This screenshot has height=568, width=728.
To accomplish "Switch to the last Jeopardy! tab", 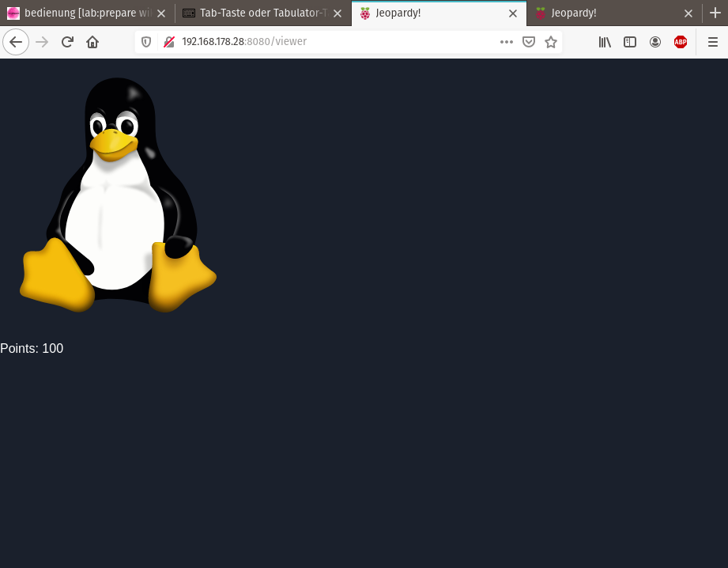I will click(x=615, y=13).
